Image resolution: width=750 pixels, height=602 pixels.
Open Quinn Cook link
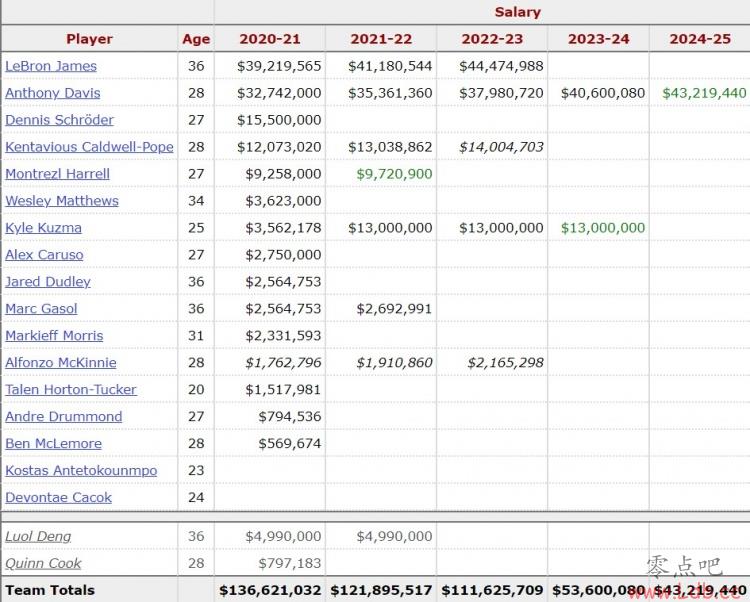coord(44,563)
